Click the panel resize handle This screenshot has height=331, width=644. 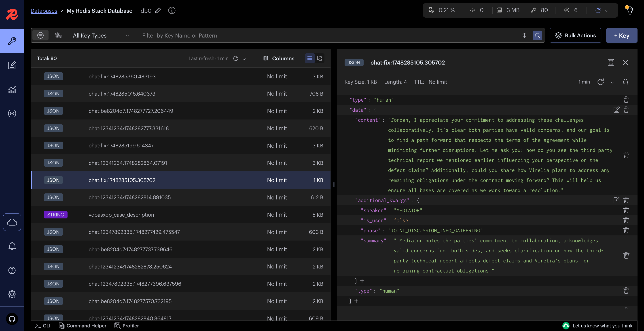334,185
